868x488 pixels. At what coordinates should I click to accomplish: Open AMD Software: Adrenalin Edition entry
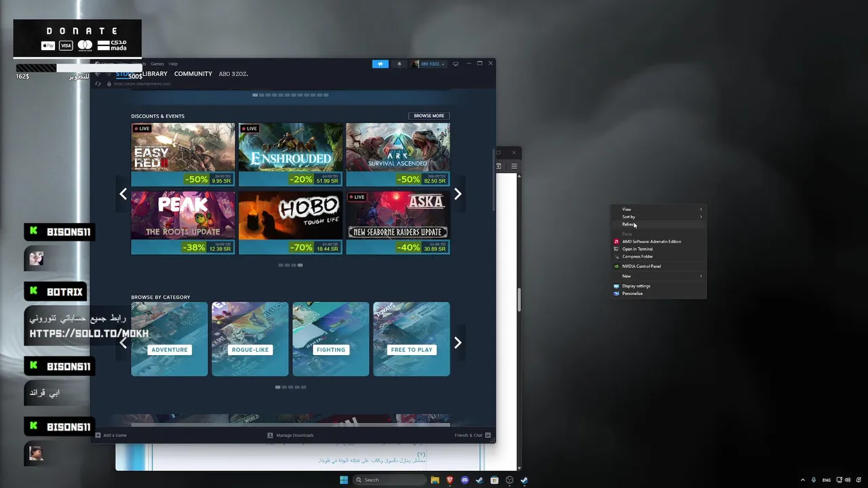coord(659,241)
